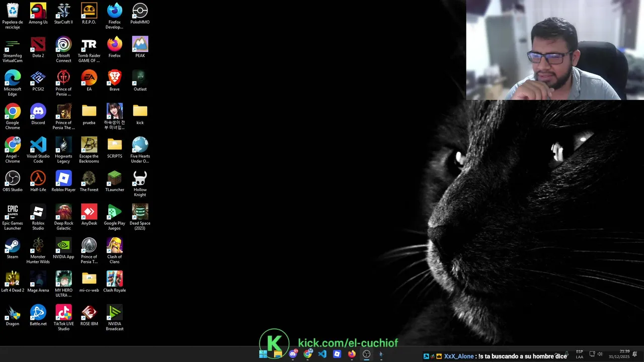The image size is (644, 362).
Task: Open the Battle.net shortcut
Action: [x=38, y=315]
